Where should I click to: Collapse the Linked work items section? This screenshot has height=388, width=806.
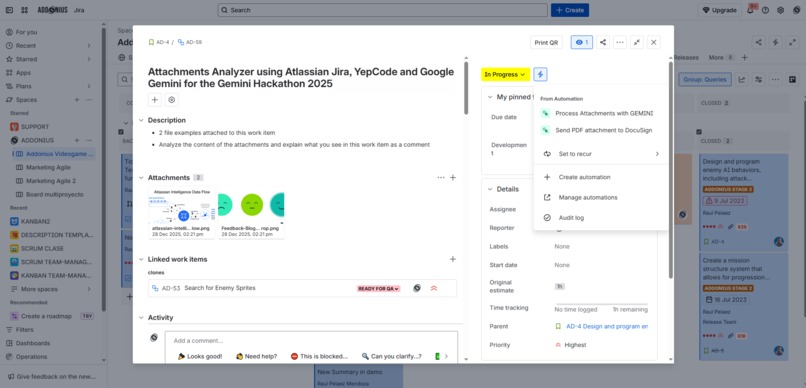point(141,260)
